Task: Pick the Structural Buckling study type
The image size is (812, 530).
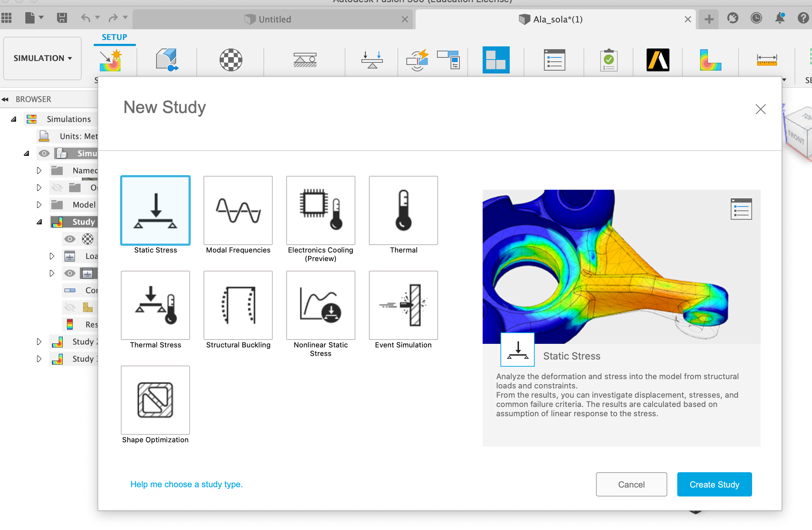Action: coord(238,305)
